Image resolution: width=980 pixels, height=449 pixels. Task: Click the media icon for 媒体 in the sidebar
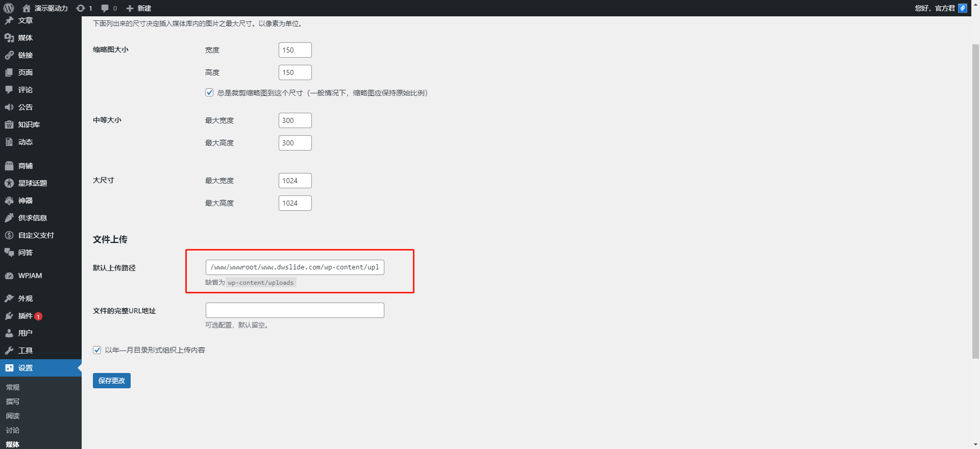9,38
